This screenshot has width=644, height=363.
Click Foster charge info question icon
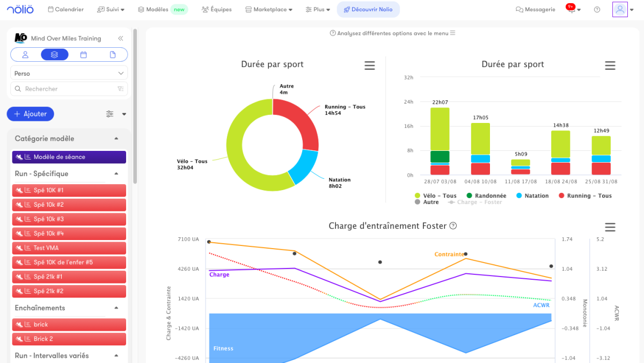coord(453,226)
